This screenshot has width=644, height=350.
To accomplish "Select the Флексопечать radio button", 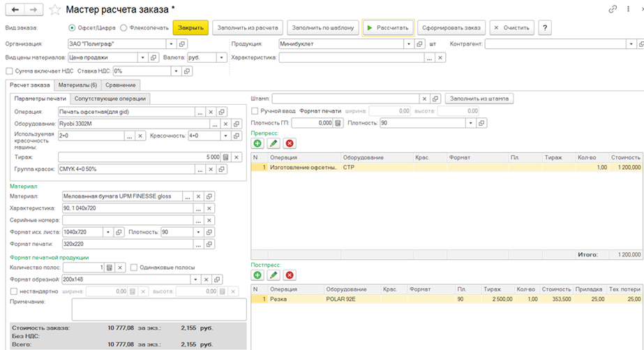I will [x=123, y=28].
